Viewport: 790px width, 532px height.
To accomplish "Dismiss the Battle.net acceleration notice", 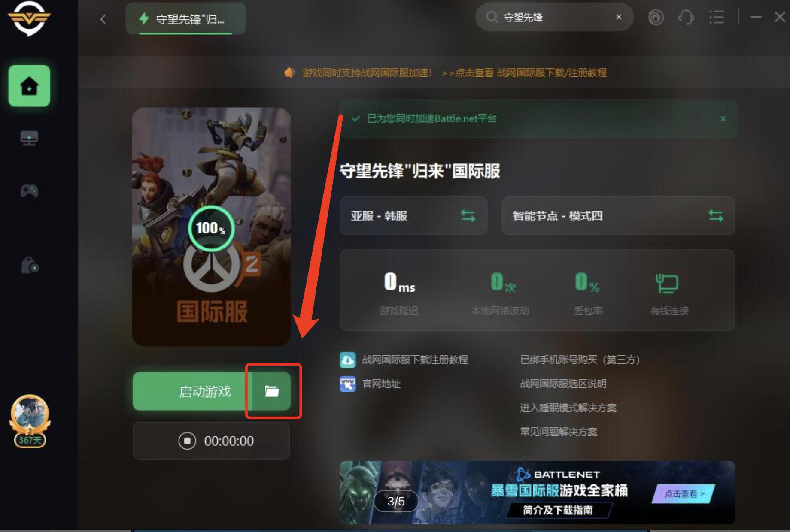I will point(723,118).
